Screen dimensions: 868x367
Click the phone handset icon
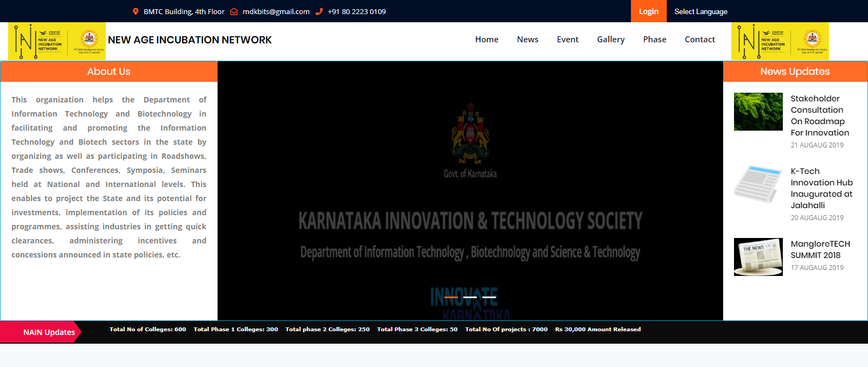(x=319, y=11)
